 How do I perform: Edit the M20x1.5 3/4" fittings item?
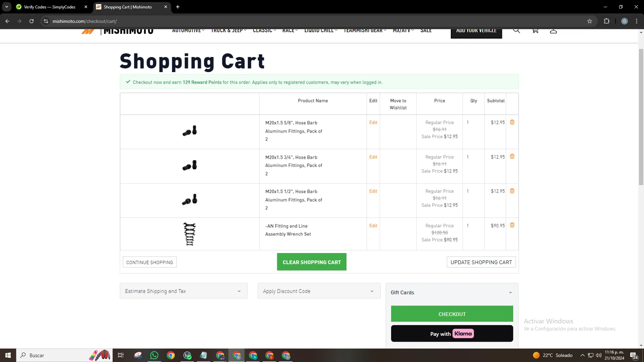coord(373,157)
